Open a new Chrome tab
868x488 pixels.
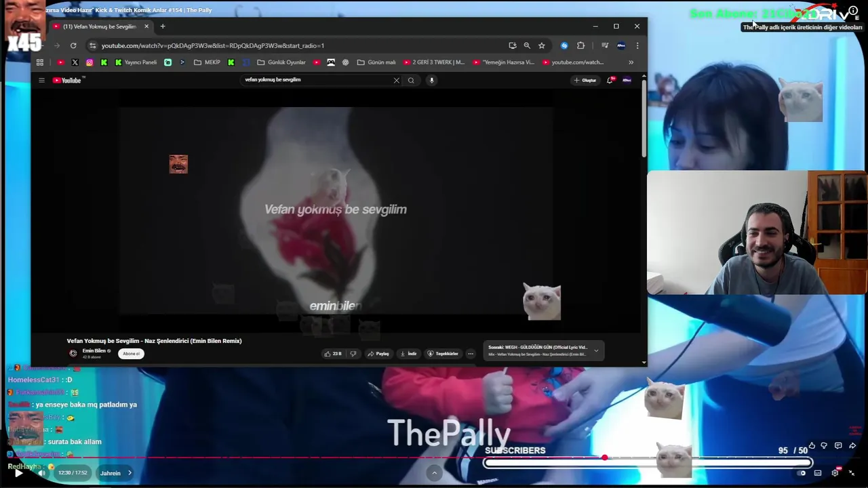pyautogui.click(x=162, y=26)
